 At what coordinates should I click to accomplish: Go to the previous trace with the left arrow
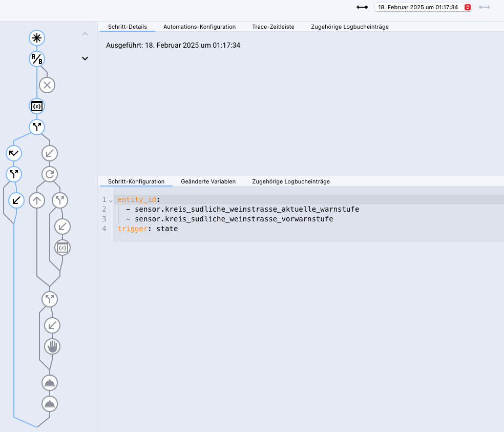click(362, 7)
